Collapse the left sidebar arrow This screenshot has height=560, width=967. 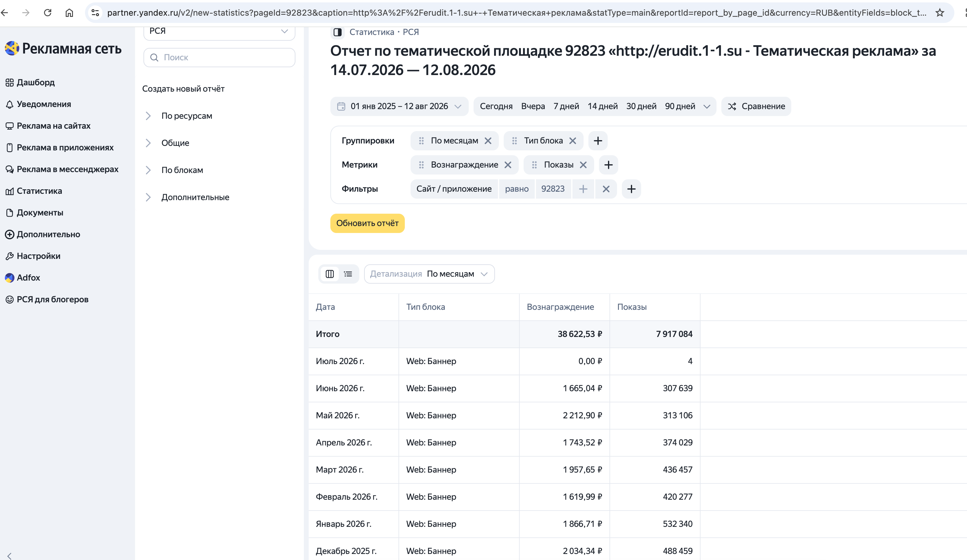coord(9,556)
